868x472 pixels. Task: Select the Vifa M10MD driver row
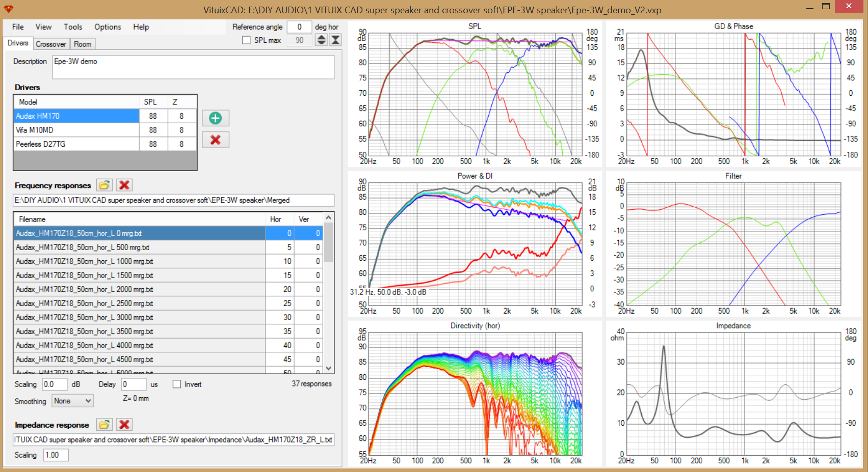pyautogui.click(x=105, y=130)
